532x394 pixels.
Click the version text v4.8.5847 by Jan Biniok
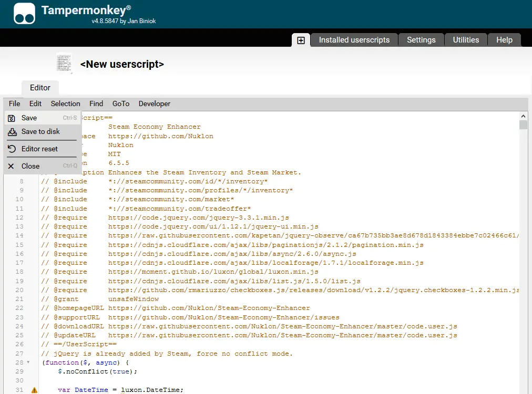tap(124, 21)
